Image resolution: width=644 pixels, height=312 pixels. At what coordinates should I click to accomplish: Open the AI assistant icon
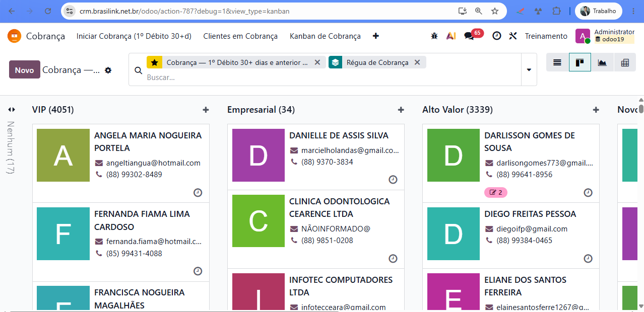pos(451,36)
